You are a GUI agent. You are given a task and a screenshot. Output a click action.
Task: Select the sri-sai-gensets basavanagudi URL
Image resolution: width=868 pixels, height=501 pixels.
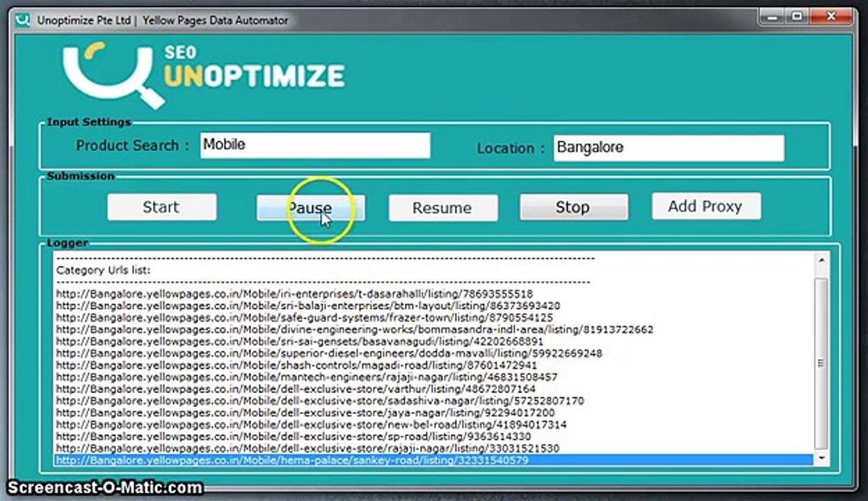(x=300, y=341)
